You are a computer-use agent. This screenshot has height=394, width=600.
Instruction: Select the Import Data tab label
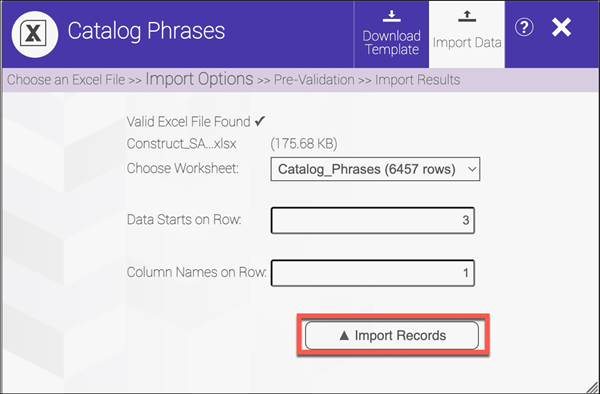click(467, 42)
